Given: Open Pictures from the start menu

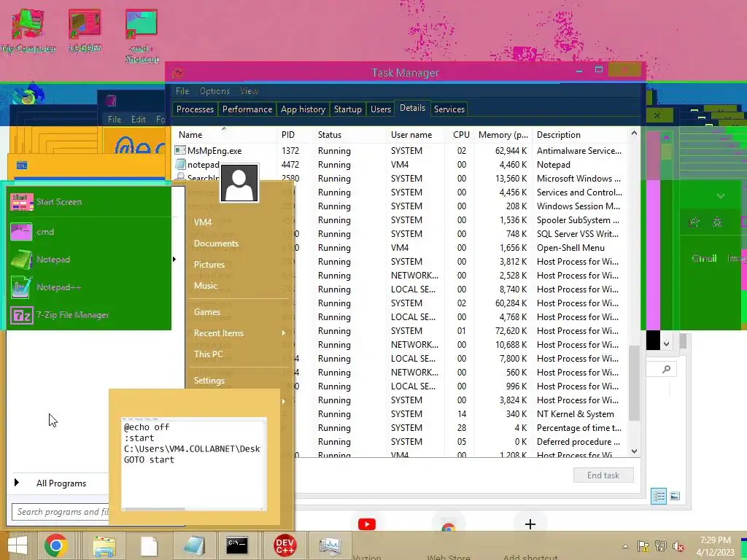Looking at the screenshot, I should [x=209, y=264].
